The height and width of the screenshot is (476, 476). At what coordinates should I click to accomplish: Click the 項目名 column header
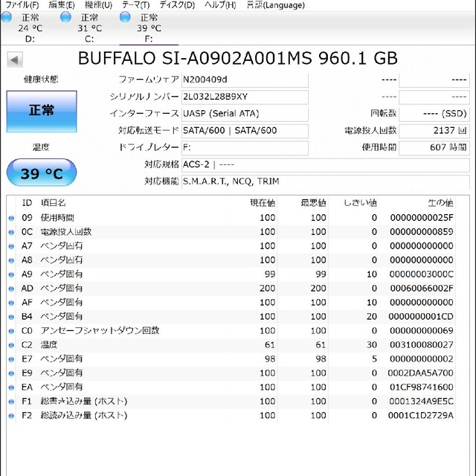click(x=53, y=203)
